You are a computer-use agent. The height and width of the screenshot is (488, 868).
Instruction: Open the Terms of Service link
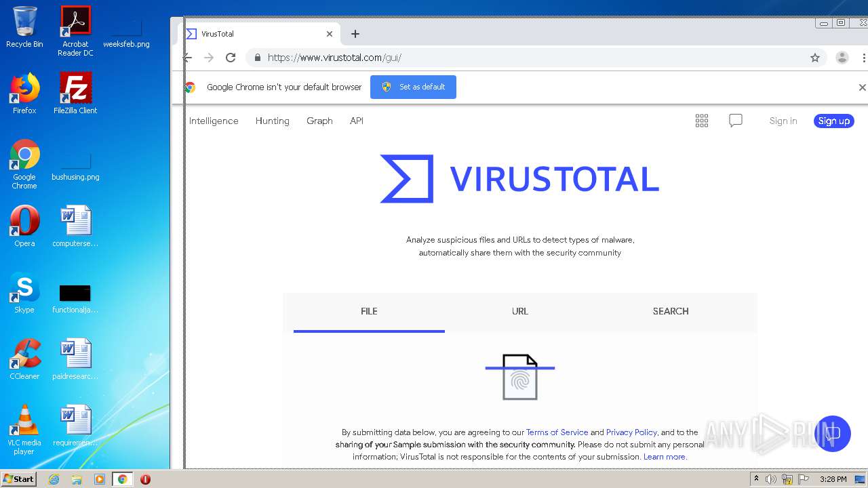(557, 432)
